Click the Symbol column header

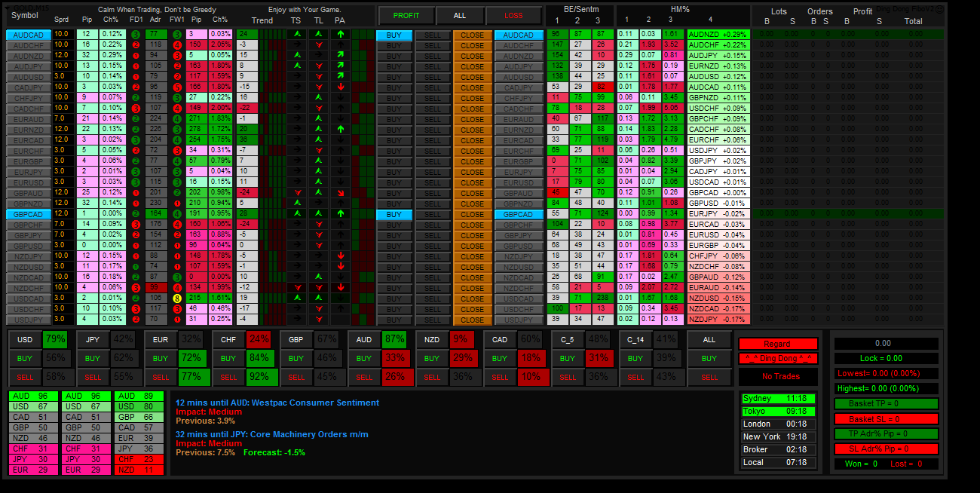(x=25, y=15)
